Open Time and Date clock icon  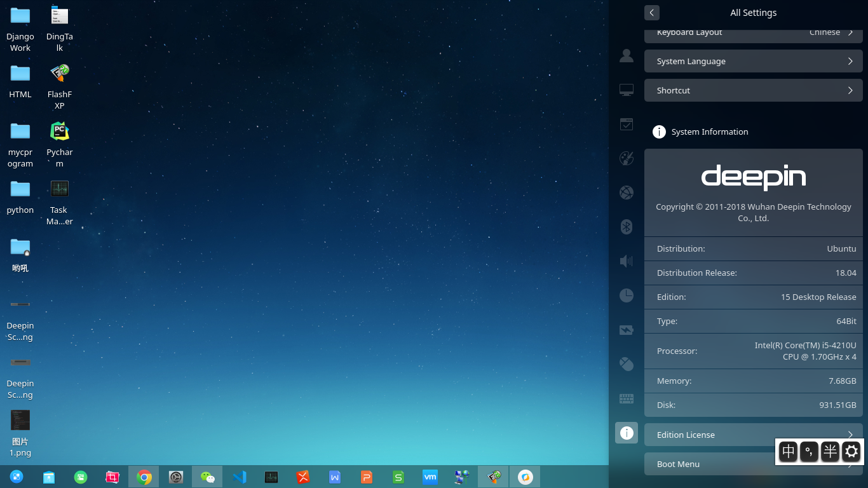pos(627,295)
